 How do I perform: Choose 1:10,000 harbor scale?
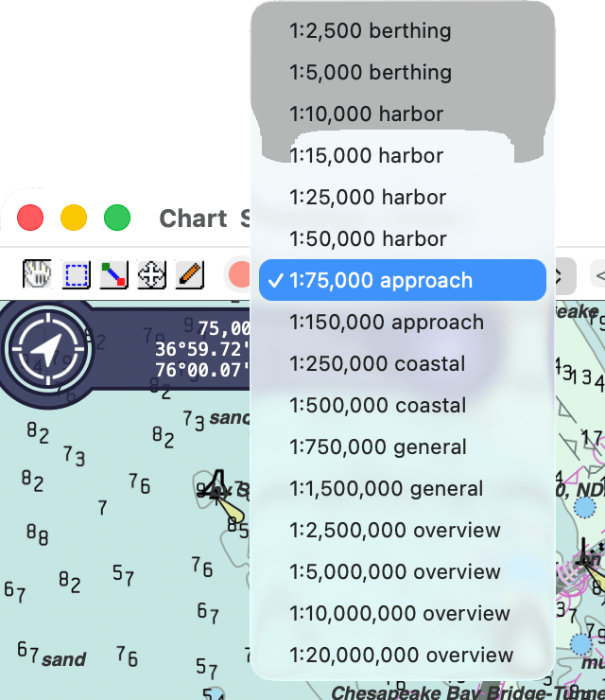[x=403, y=114]
